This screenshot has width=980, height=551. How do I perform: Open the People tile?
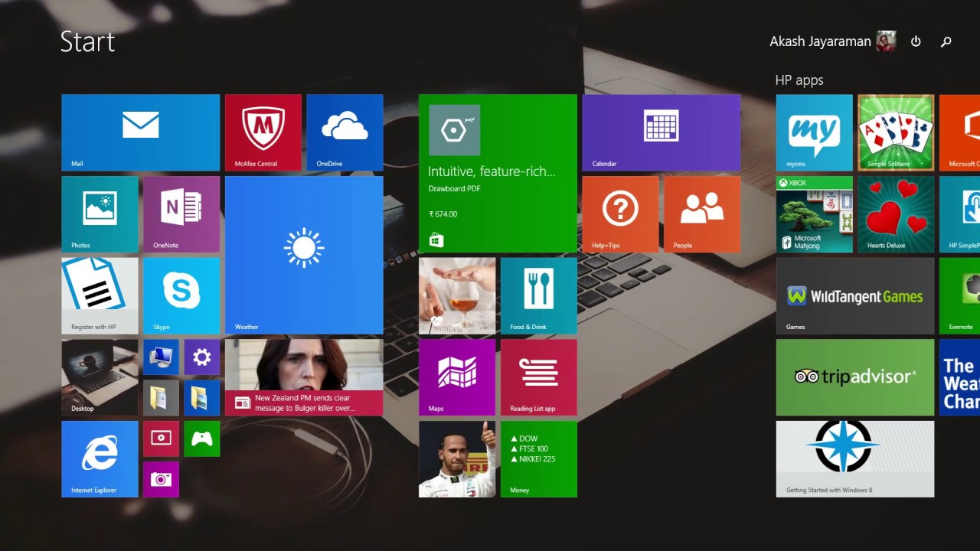point(702,214)
